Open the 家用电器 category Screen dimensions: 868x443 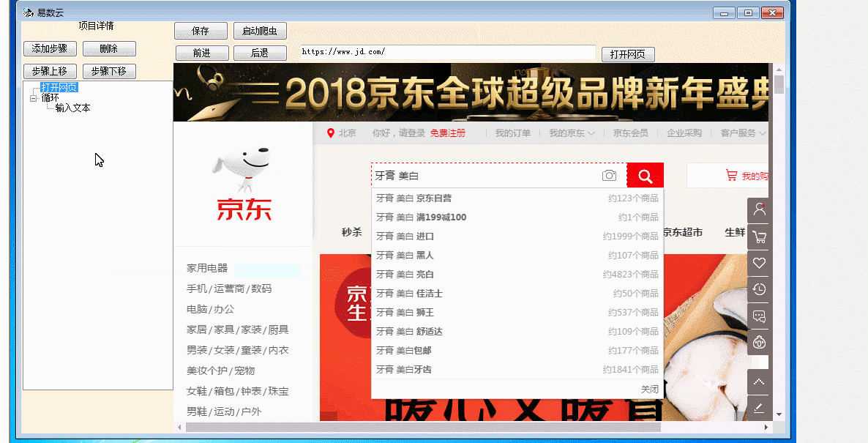pos(207,268)
